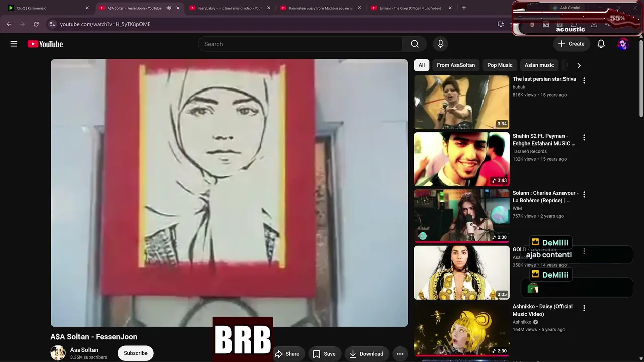Open Shahin S2 Ft. Peyman video title
The image size is (644, 362).
click(x=544, y=140)
